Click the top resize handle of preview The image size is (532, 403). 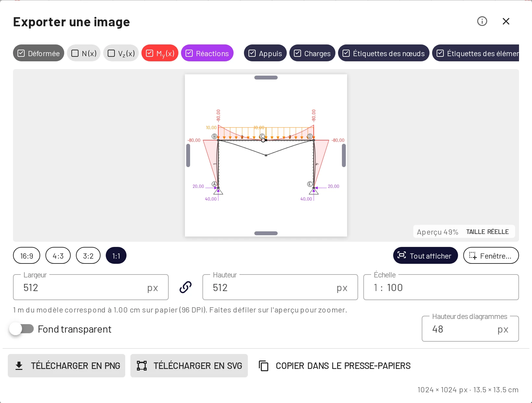click(x=266, y=78)
